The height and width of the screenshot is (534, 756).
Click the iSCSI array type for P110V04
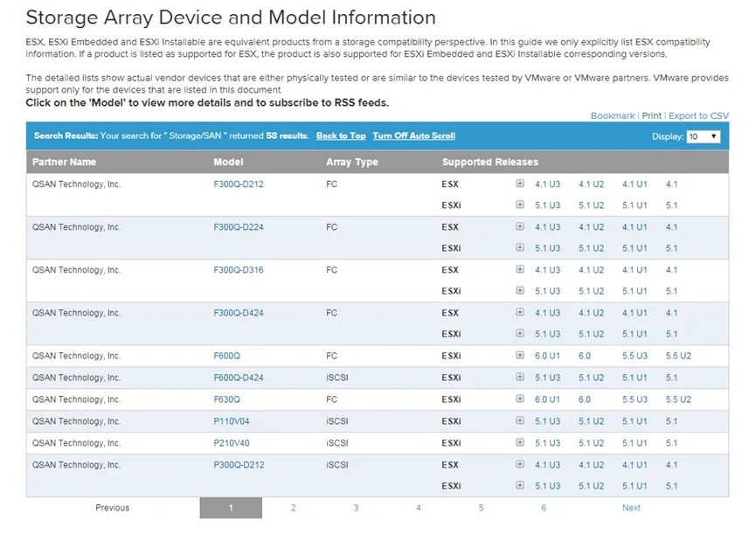pos(337,421)
